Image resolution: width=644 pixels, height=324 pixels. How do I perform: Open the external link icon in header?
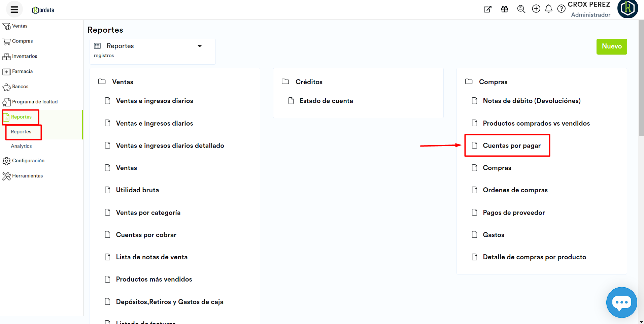(x=487, y=9)
